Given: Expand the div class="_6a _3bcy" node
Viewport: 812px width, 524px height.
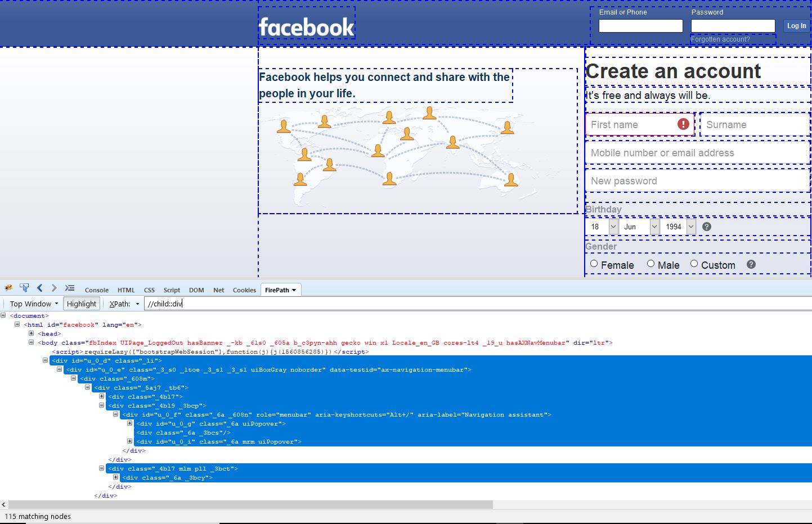Looking at the screenshot, I should click(x=116, y=477).
